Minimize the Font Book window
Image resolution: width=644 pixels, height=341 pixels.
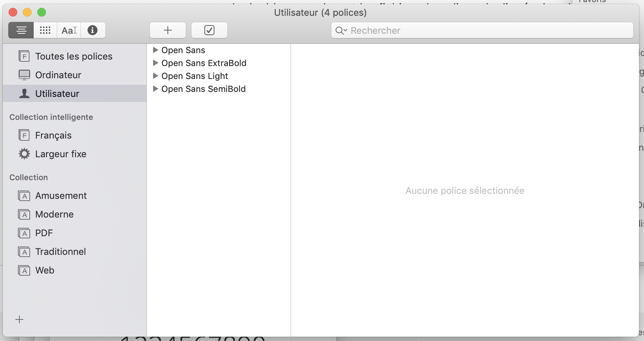coord(27,12)
